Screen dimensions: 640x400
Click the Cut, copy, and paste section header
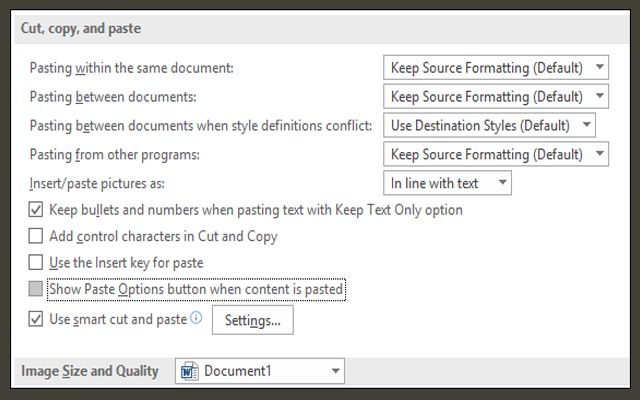[81, 28]
